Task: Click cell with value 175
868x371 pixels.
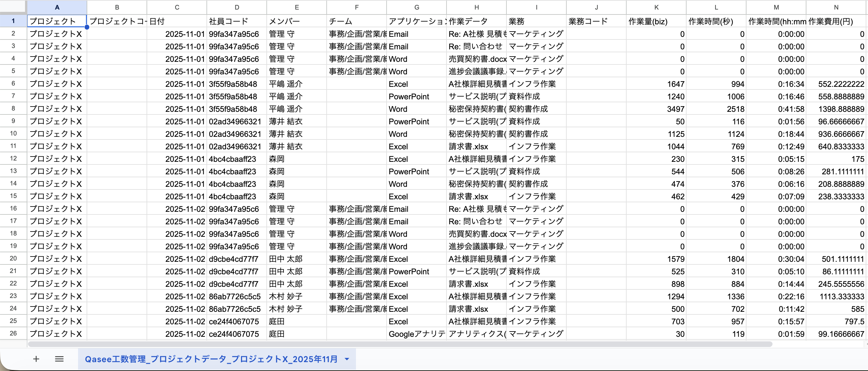Action: 836,159
